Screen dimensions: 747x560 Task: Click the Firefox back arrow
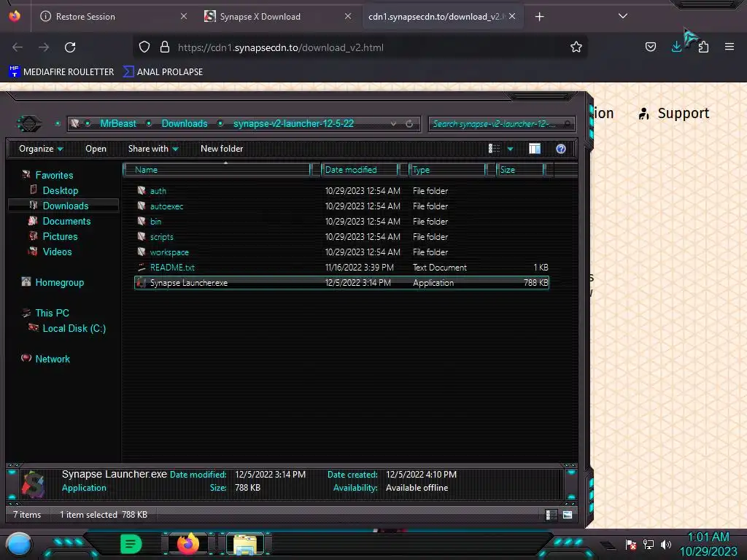coord(18,47)
